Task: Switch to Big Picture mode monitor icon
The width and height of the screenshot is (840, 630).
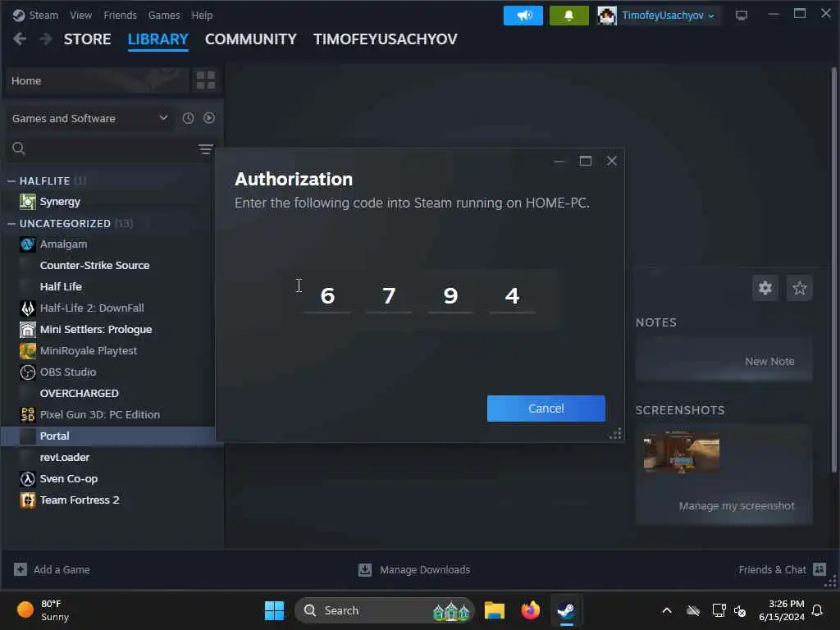Action: (x=741, y=15)
